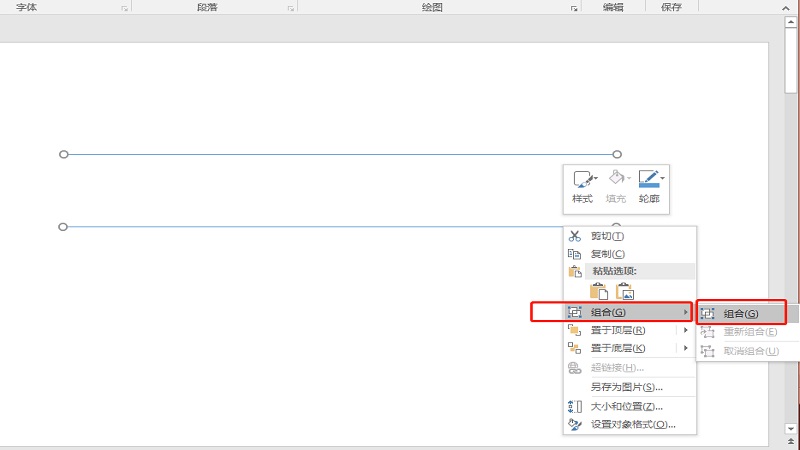
Task: Select 另存为图片 (Save as Picture) menu item
Action: point(626,387)
